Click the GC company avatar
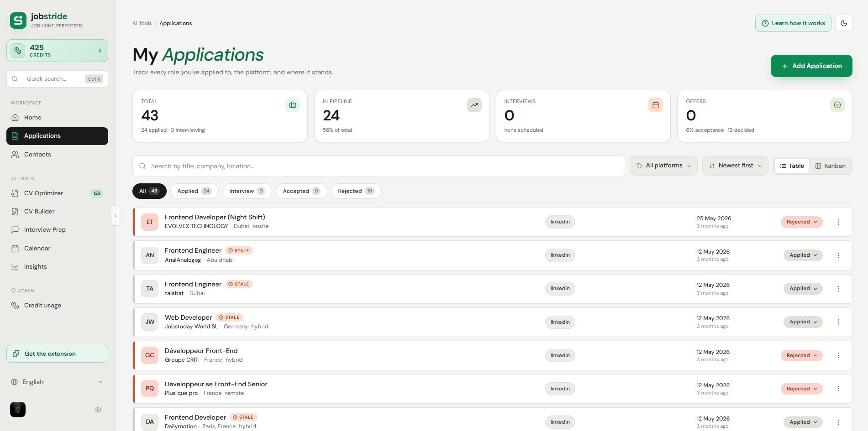This screenshot has width=868, height=431. pos(150,355)
